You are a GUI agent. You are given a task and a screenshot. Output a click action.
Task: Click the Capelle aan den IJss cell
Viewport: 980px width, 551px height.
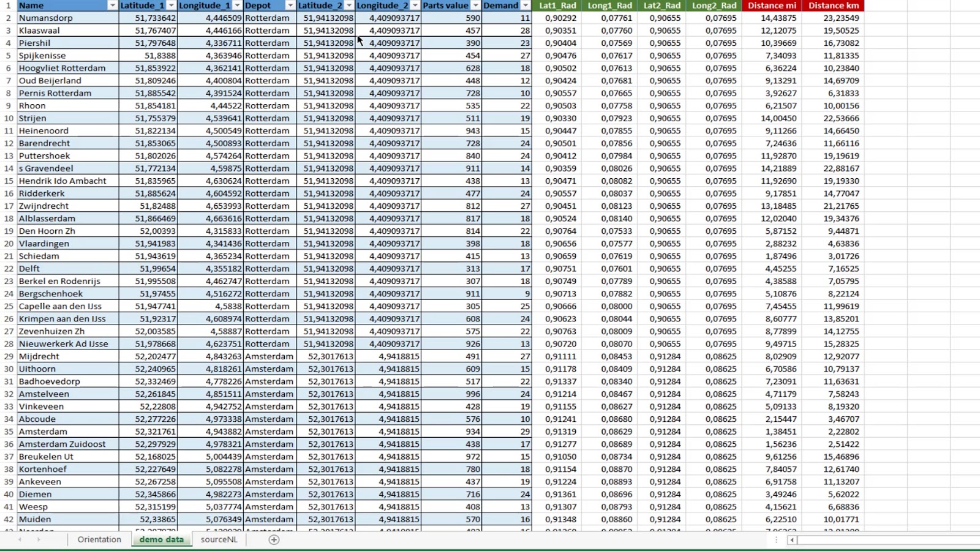coord(68,307)
